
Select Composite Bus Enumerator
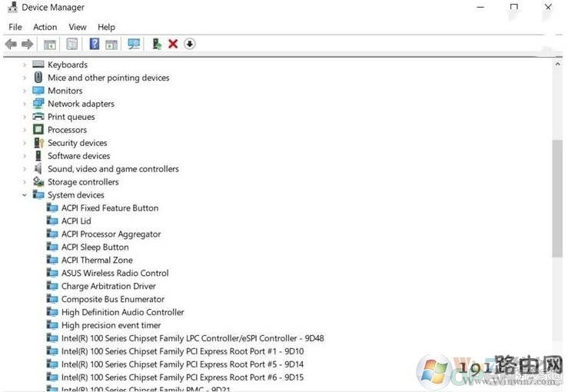[113, 299]
